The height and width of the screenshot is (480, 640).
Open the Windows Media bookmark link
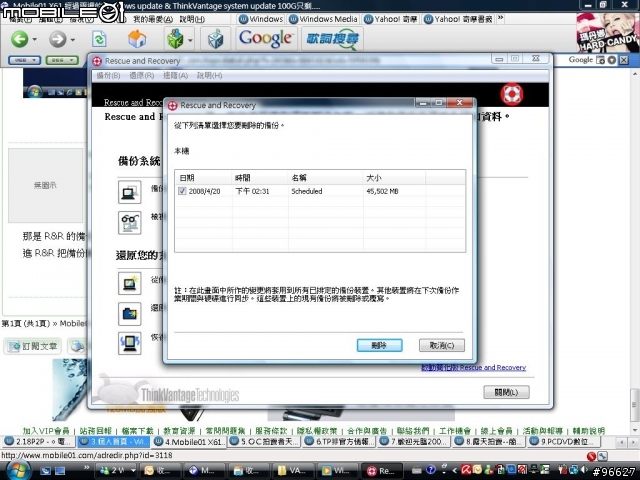tap(323, 19)
